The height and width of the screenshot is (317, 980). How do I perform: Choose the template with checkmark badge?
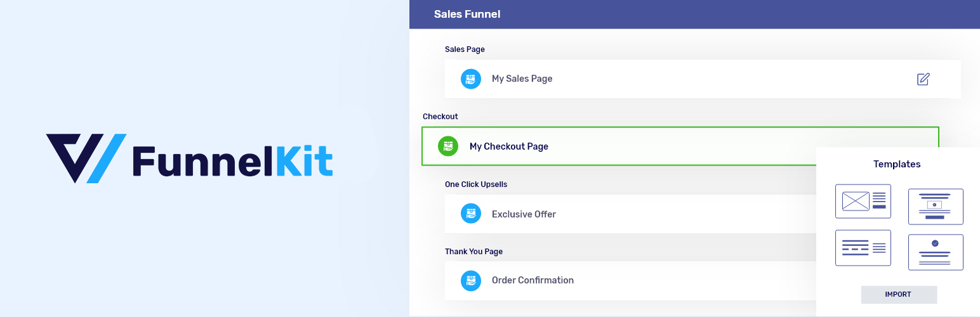pyautogui.click(x=935, y=252)
